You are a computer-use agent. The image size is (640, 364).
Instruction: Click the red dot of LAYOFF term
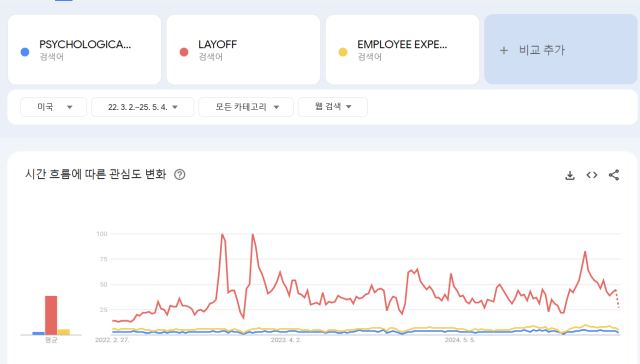[184, 52]
